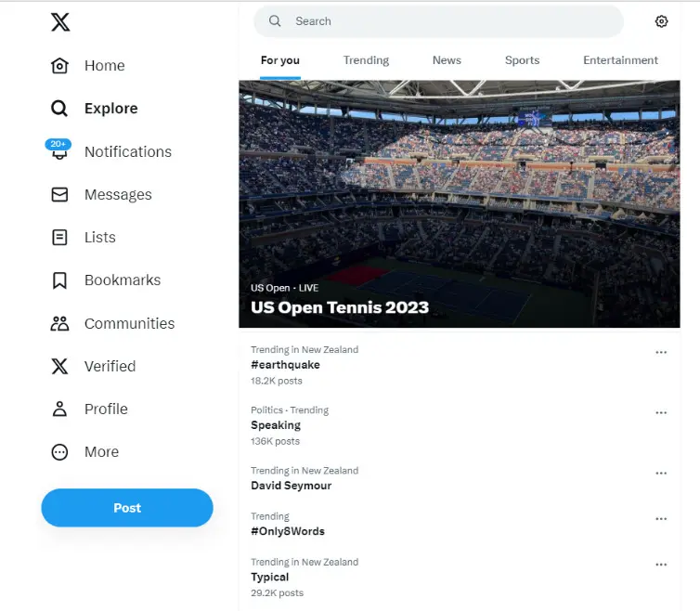Switch to the Sports tab

tap(522, 60)
